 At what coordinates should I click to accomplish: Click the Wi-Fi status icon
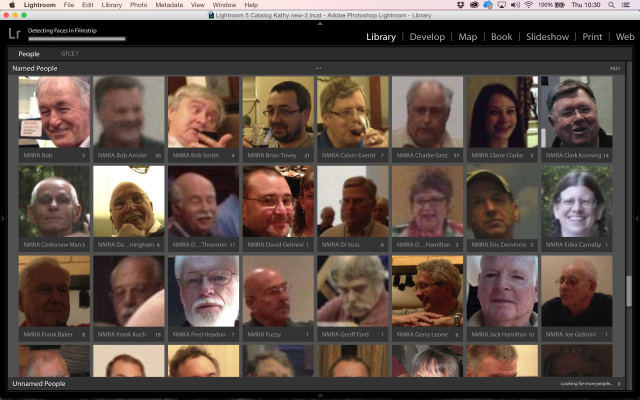529,5
